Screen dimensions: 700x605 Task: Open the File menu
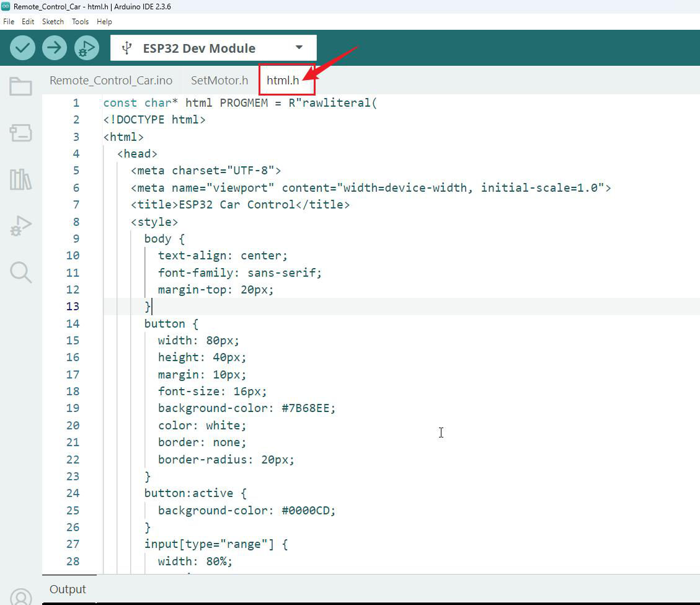click(9, 22)
